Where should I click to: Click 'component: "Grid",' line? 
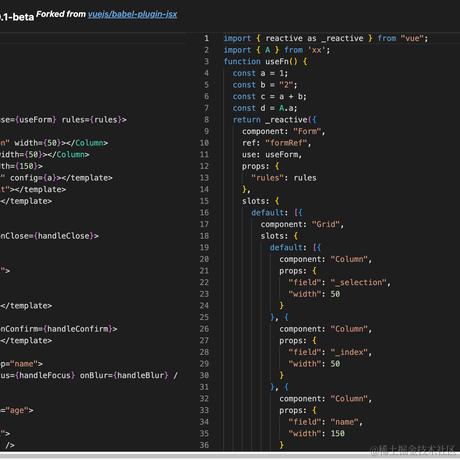[302, 224]
